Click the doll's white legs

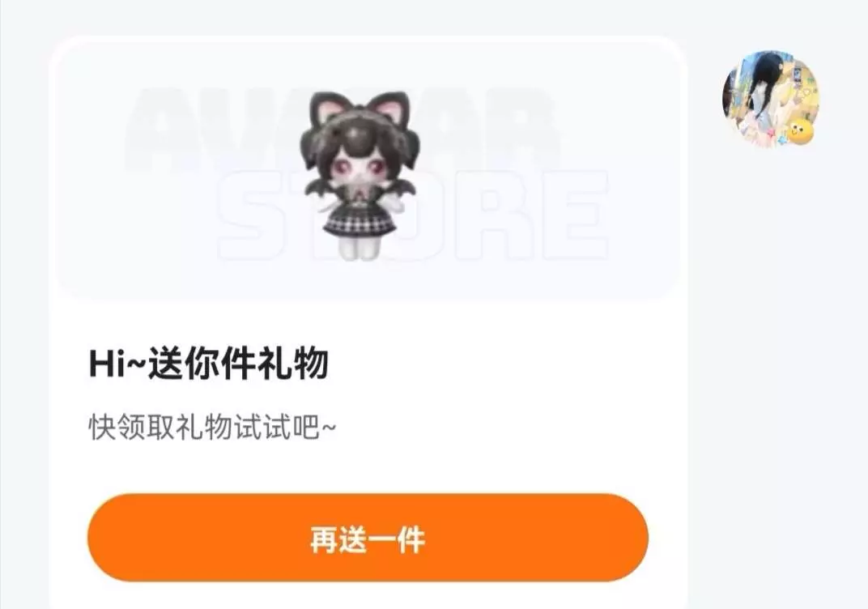coord(360,248)
